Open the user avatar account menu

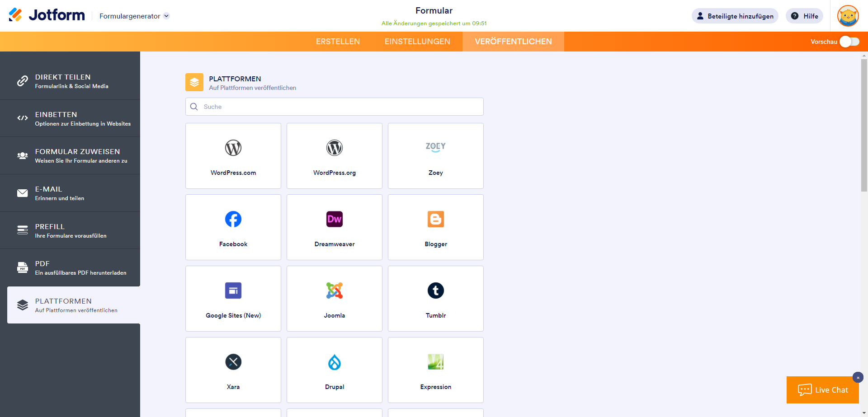coord(848,16)
